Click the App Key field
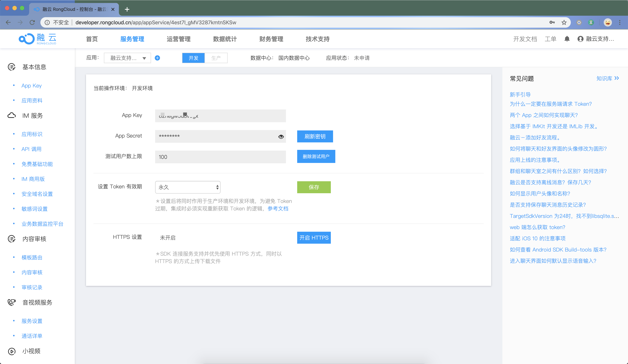The height and width of the screenshot is (364, 628). pos(220,116)
